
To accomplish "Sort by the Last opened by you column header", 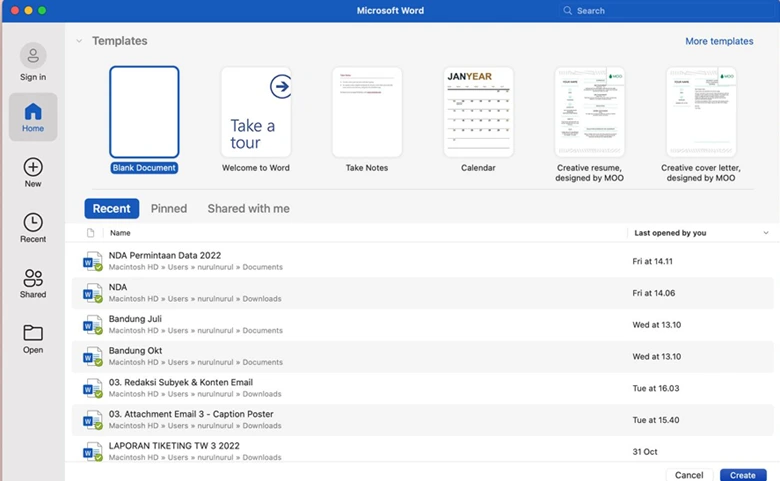I will click(670, 233).
